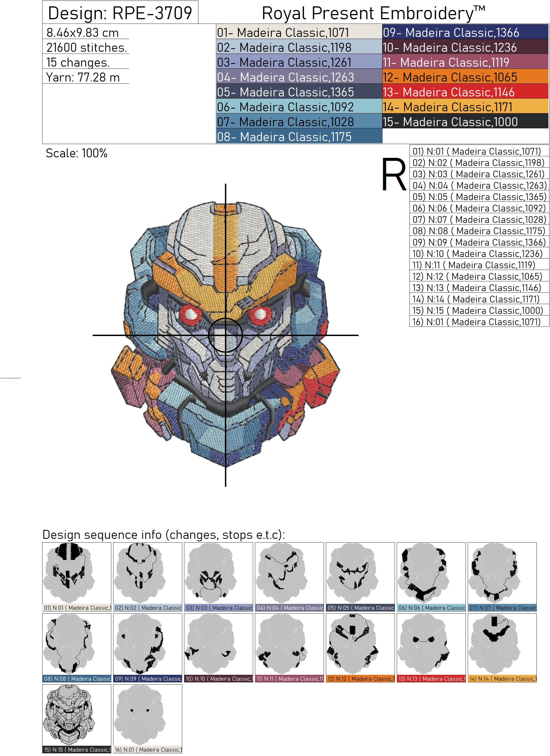Viewport: 550px width, 756px height.
Task: Select list row 04) N:04 Madeira Classic,1263
Action: click(x=479, y=185)
